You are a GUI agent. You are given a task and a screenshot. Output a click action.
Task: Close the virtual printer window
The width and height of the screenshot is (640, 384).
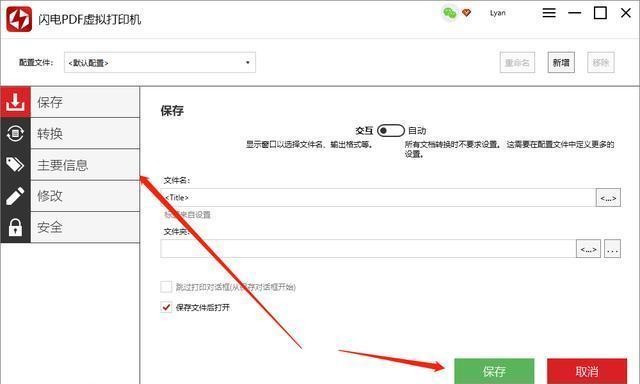point(626,13)
